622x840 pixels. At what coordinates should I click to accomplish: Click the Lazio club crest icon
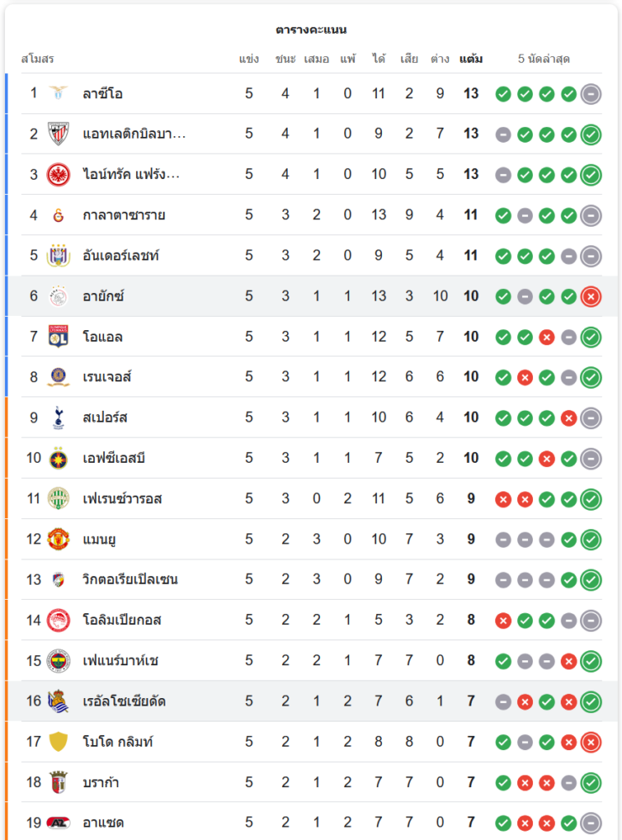tap(58, 93)
